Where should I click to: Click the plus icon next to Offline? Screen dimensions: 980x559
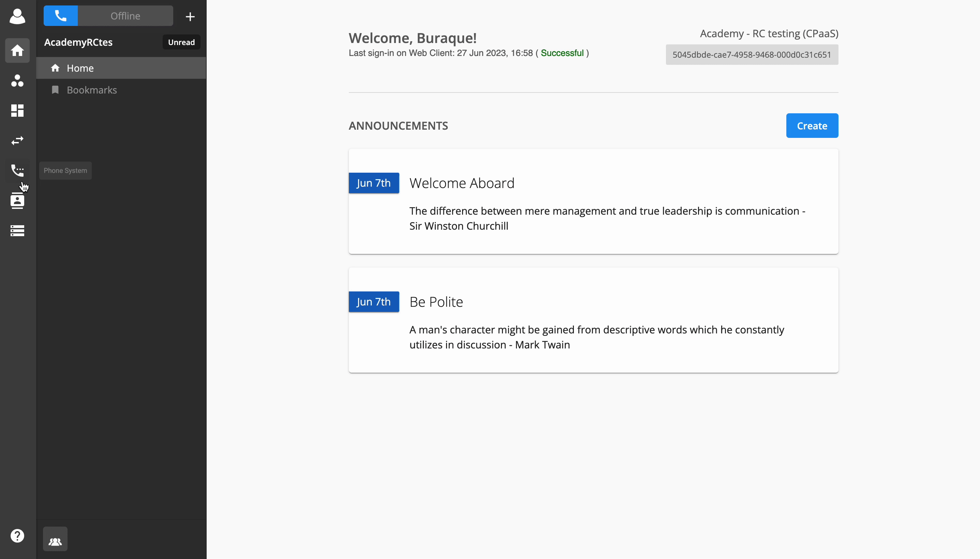click(190, 16)
